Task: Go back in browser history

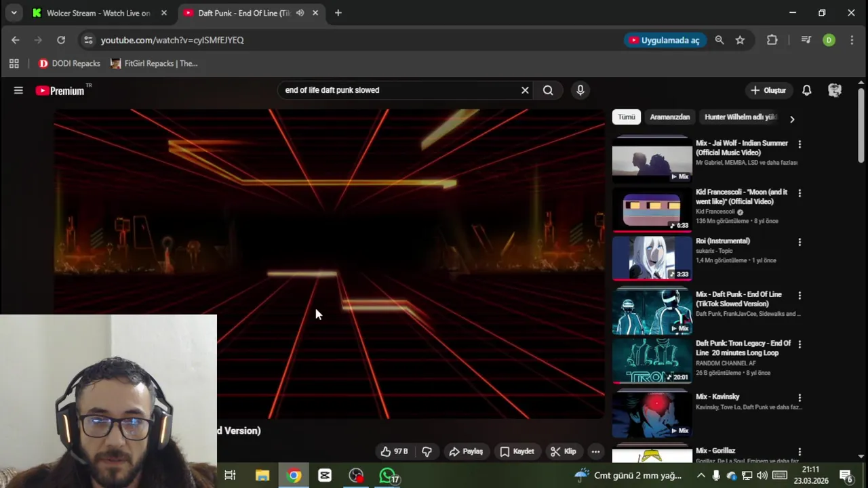Action: click(16, 40)
